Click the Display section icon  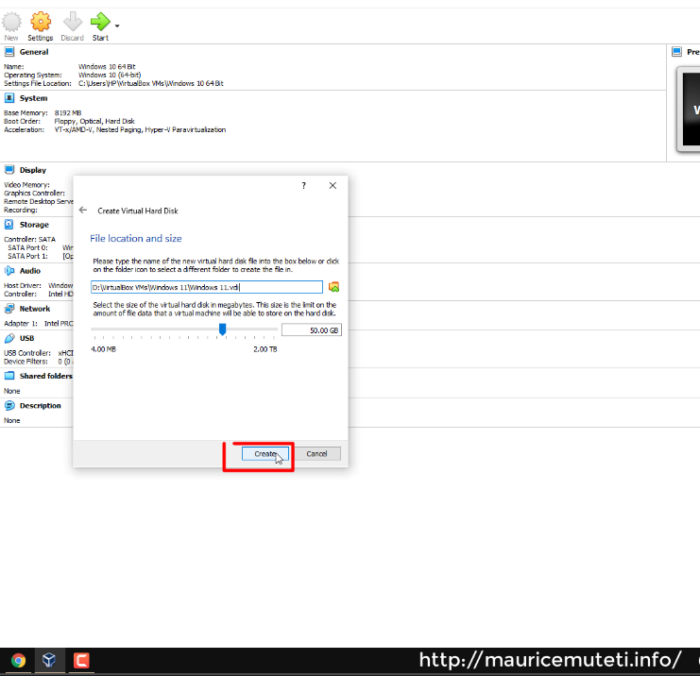click(x=9, y=170)
